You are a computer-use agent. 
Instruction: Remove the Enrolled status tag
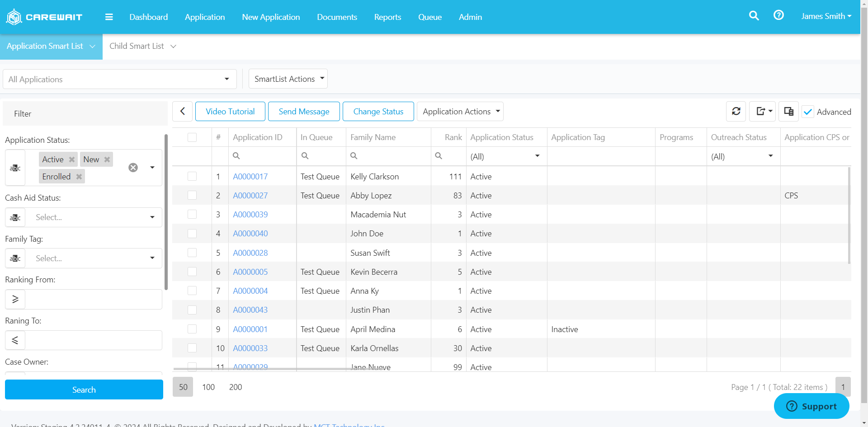(x=79, y=177)
